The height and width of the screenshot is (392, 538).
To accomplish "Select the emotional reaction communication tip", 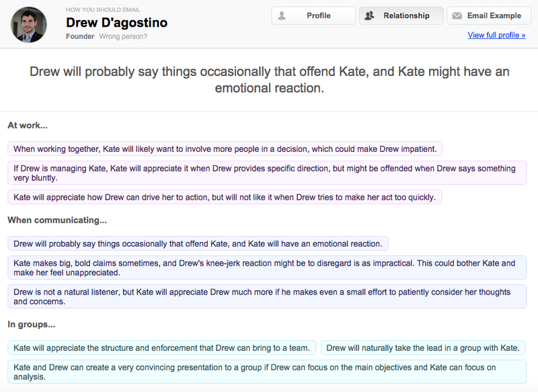I will click(198, 243).
